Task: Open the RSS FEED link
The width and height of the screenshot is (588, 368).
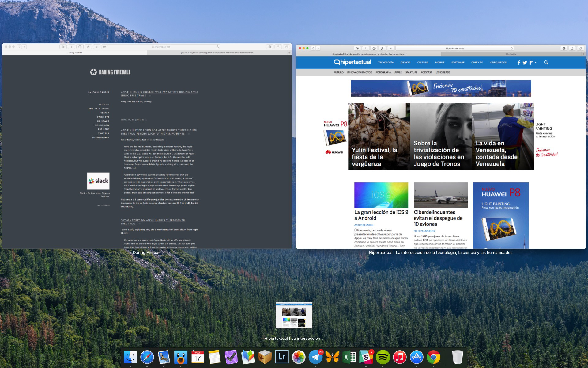Action: (x=104, y=129)
